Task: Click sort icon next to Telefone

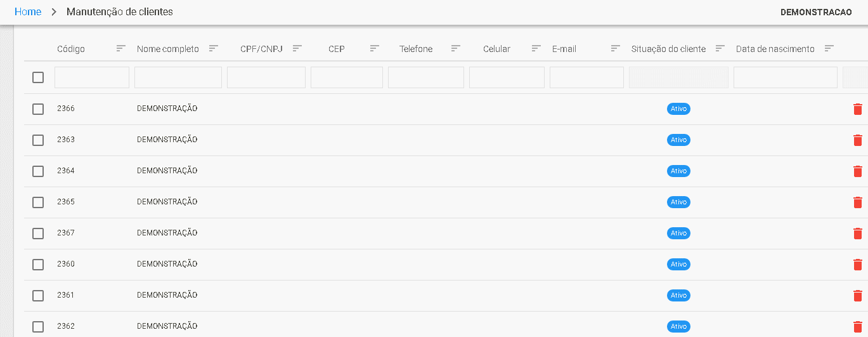Action: [456, 48]
